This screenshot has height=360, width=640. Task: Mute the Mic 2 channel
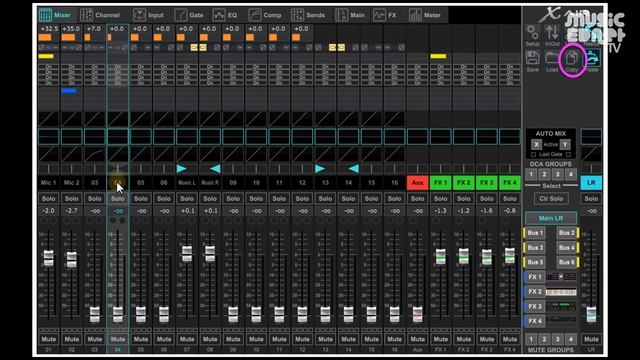point(71,339)
